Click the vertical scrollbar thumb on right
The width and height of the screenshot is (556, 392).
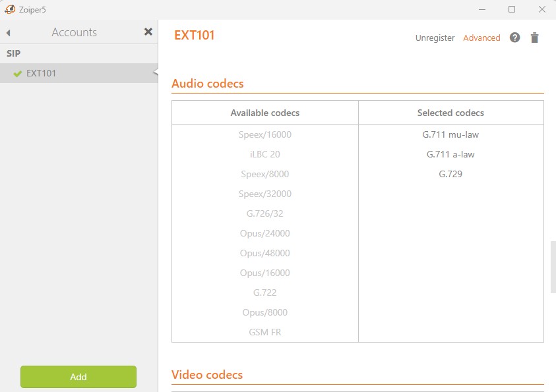coord(553,267)
